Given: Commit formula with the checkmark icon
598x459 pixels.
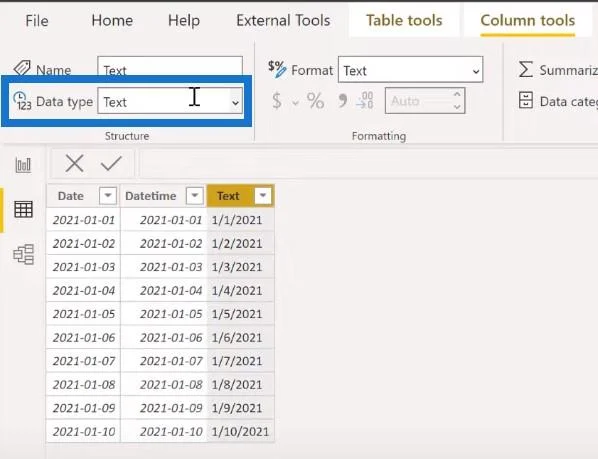Looking at the screenshot, I should point(111,164).
